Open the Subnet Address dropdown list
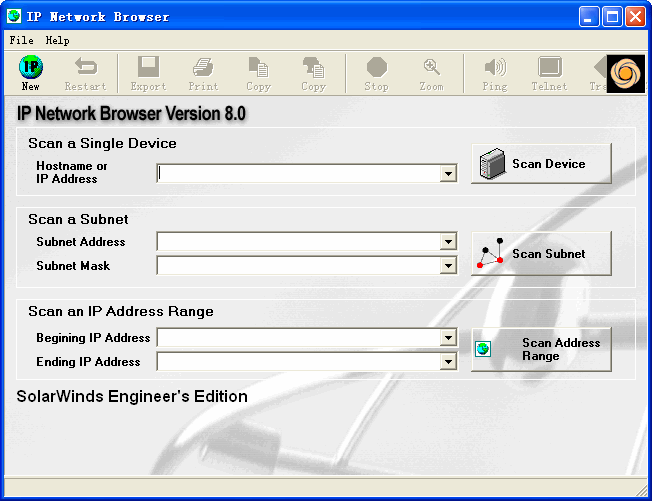 coord(448,242)
